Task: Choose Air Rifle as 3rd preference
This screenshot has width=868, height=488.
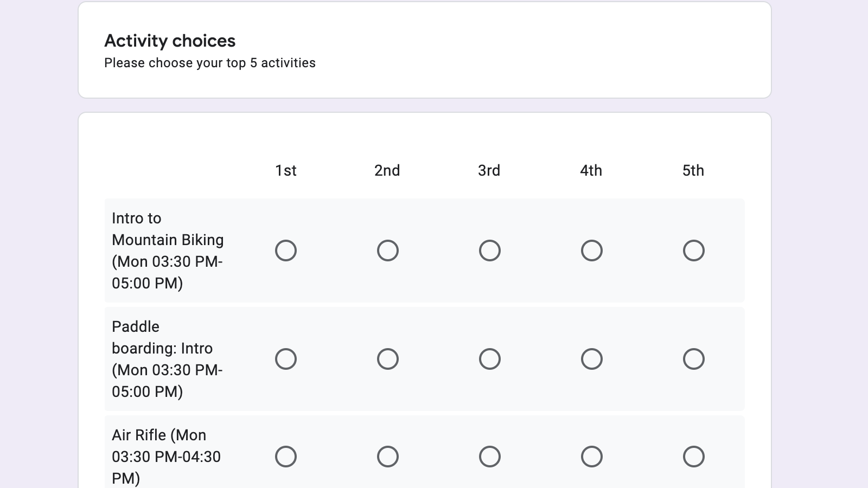Action: (x=489, y=457)
